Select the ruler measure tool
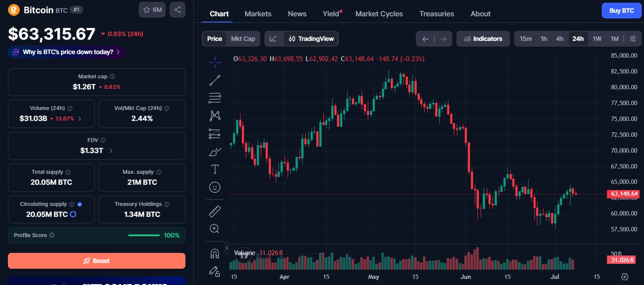Image resolution: width=644 pixels, height=285 pixels. pyautogui.click(x=215, y=211)
